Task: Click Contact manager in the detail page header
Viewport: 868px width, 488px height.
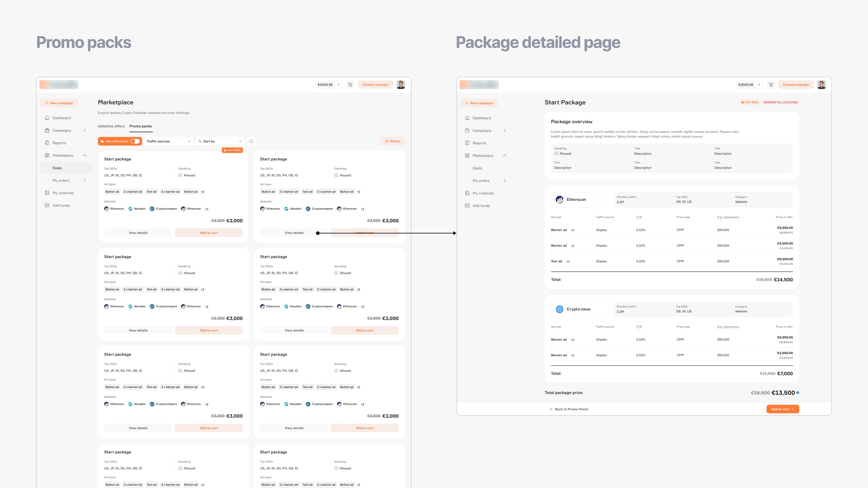Action: point(796,85)
